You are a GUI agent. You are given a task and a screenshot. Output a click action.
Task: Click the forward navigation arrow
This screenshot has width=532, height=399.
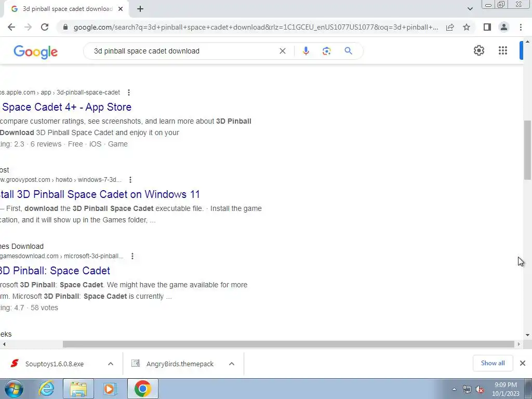[x=28, y=27]
